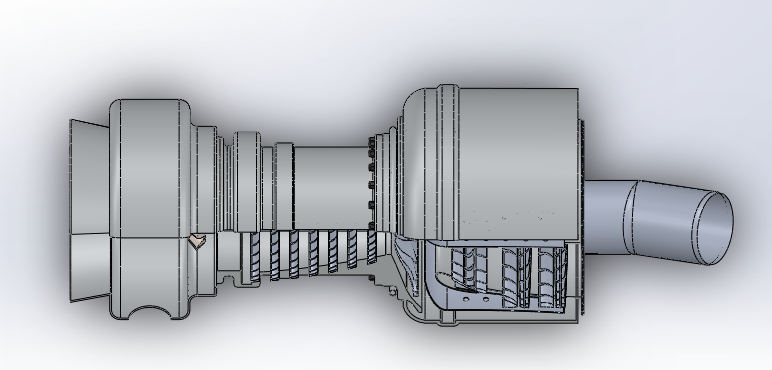Screen dimensions: 772x370
Task: Select the wide front housing drum
Action: pos(150,209)
